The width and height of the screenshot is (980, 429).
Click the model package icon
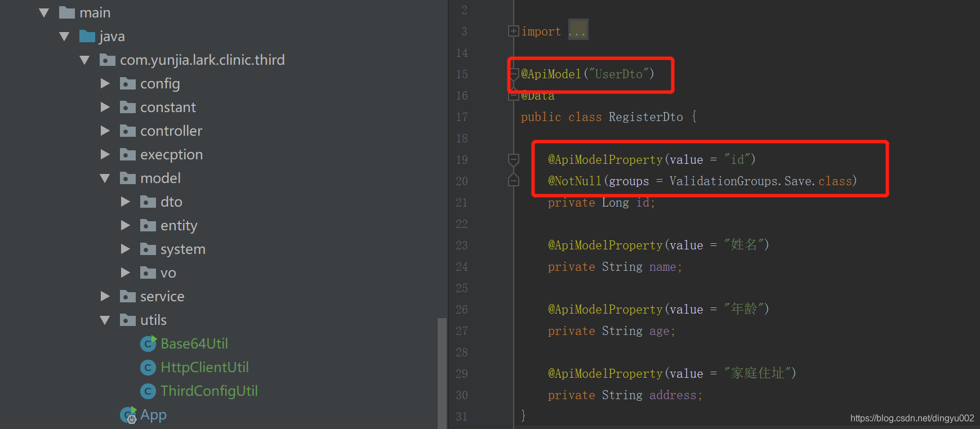click(128, 178)
